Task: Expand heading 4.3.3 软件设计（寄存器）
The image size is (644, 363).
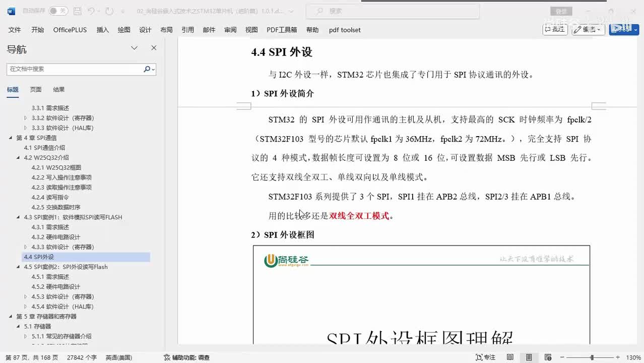Action: click(x=26, y=247)
